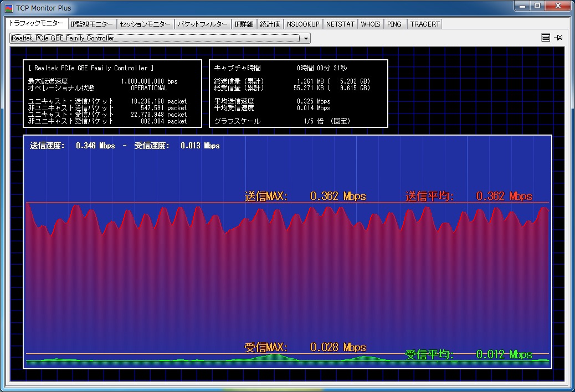Open the パケットフィルター tab
Viewport: 575px width, 392px height.
[202, 24]
